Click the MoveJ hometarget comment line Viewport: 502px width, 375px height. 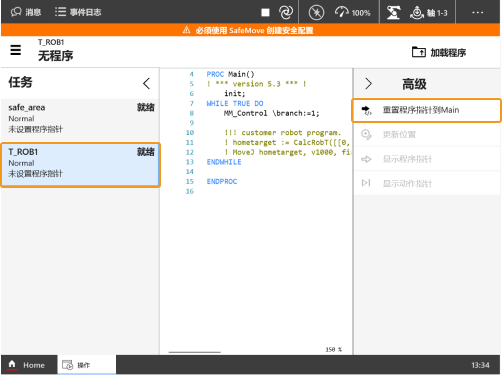point(287,152)
